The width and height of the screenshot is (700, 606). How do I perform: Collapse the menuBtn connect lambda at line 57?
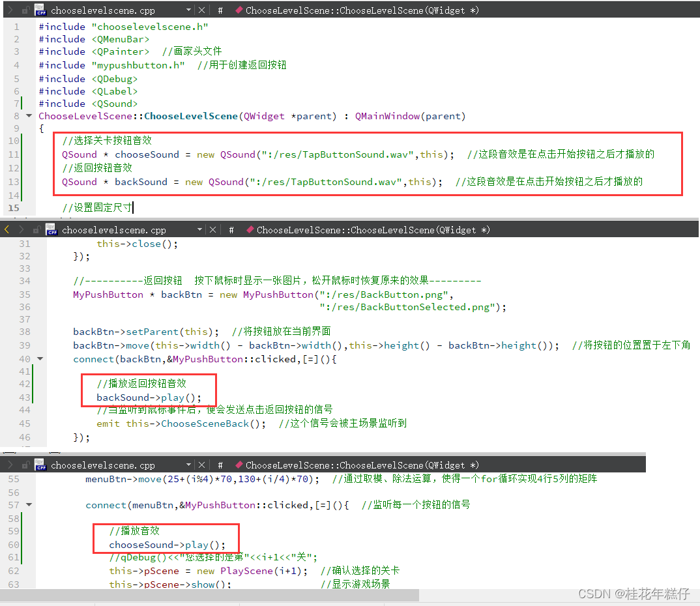coord(29,504)
